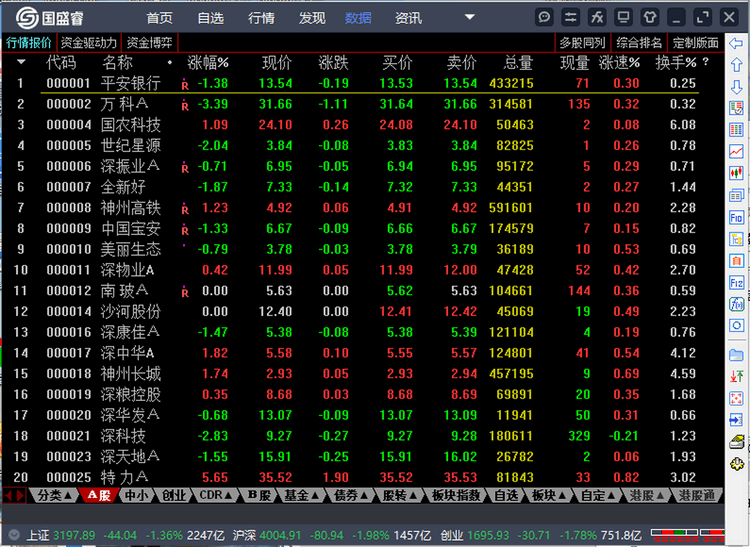The image size is (750, 547).
Task: Click the blue import arrow sidebar icon
Action: pos(736,420)
